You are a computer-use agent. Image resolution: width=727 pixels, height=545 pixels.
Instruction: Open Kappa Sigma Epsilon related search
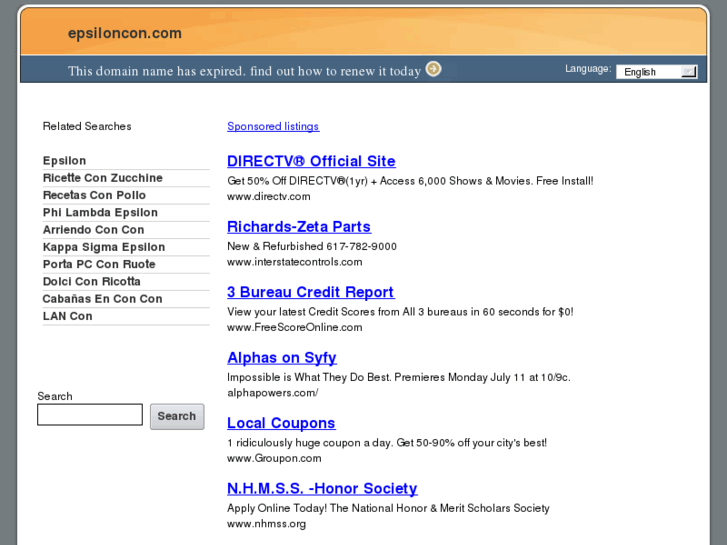[x=104, y=247]
